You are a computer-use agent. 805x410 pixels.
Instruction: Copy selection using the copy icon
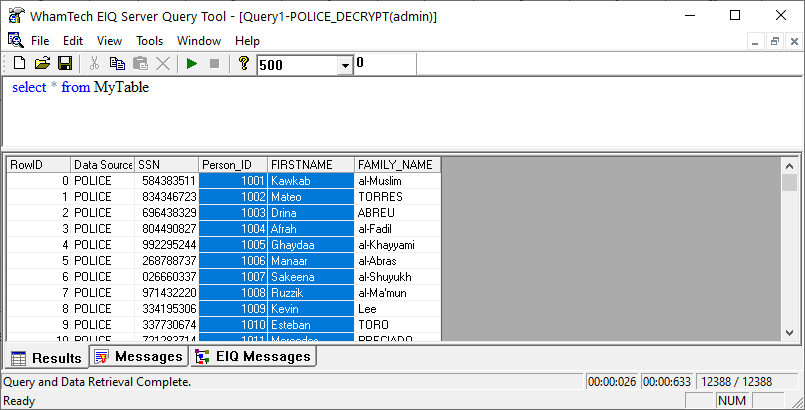[x=117, y=64]
